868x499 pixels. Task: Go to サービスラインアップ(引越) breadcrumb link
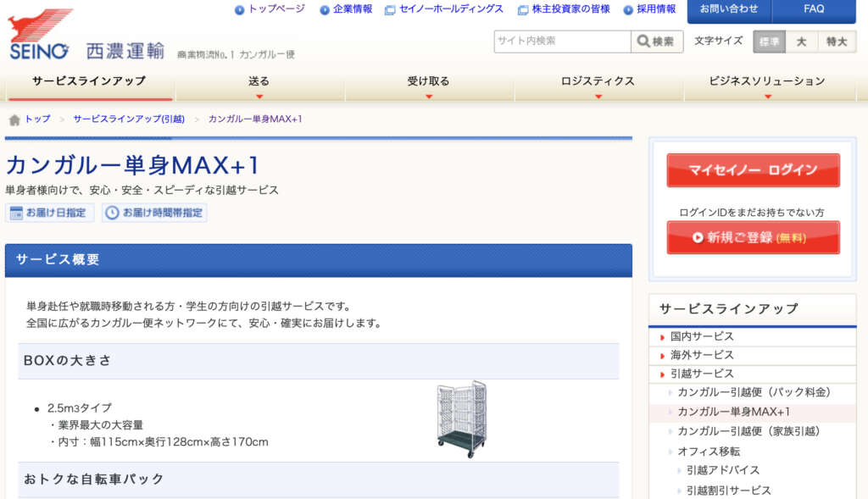pos(129,119)
